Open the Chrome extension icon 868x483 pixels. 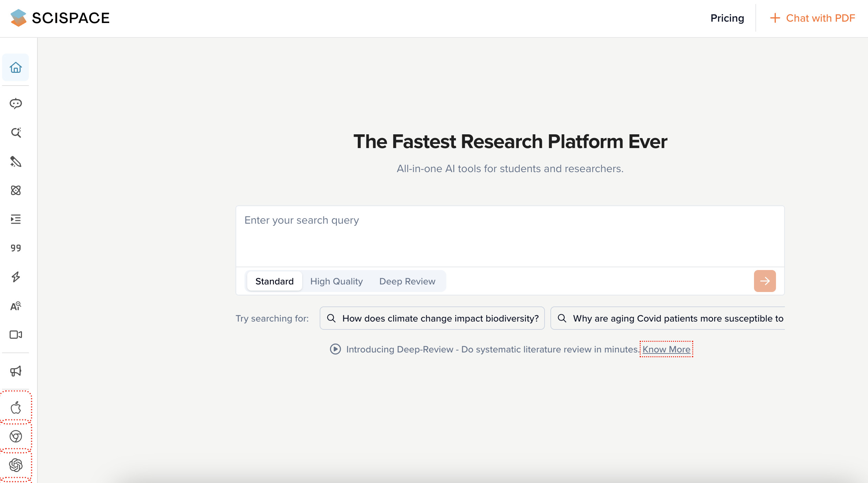[16, 436]
